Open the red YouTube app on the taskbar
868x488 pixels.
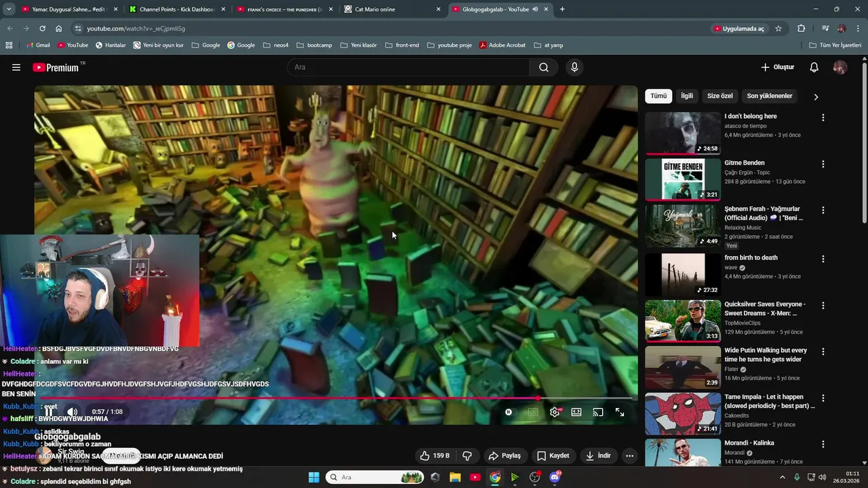475,477
